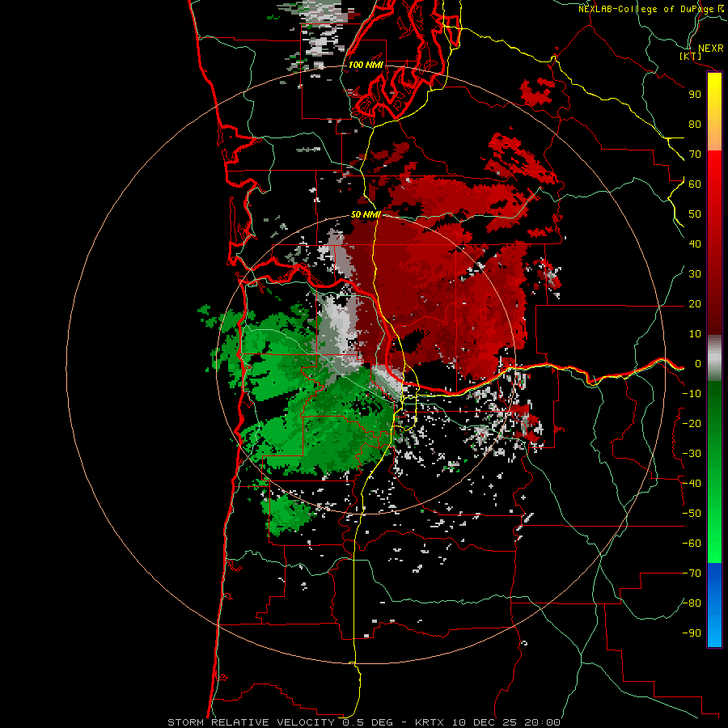This screenshot has height=728, width=728.
Task: Click the [KT] units label
Action: point(691,56)
